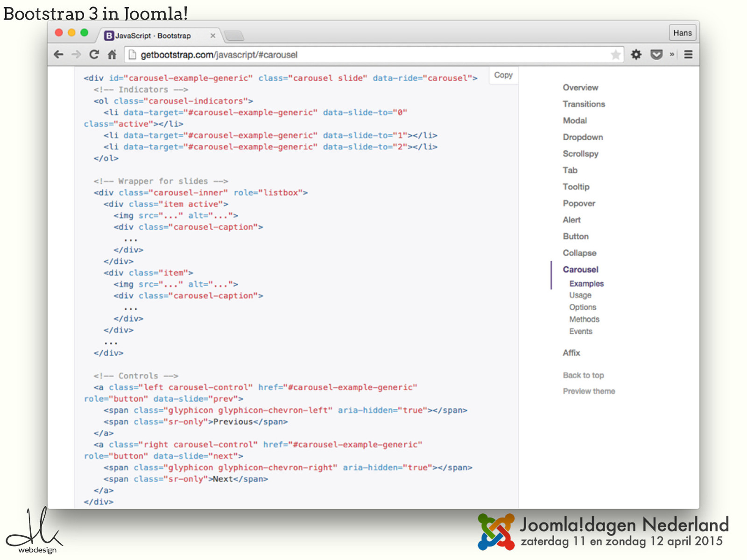
Task: Click the 'class="carousel-inner"' code line
Action: pyautogui.click(x=201, y=193)
